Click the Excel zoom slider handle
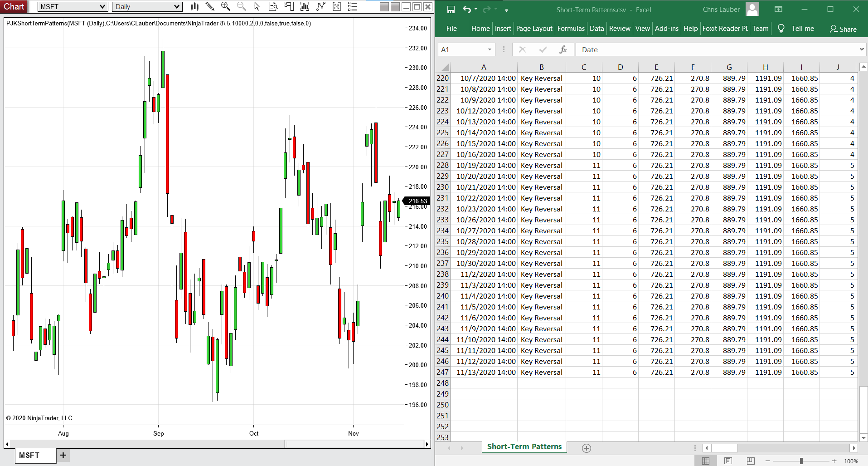The height and width of the screenshot is (466, 868). click(x=801, y=461)
